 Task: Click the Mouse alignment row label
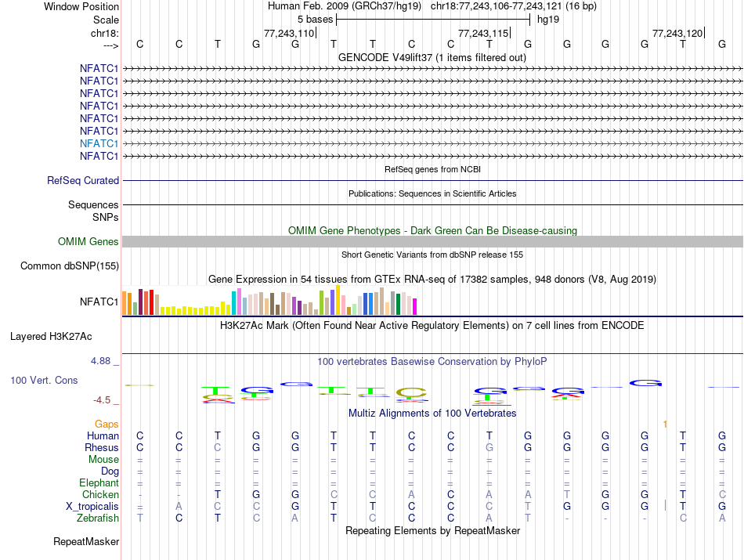[x=103, y=460]
